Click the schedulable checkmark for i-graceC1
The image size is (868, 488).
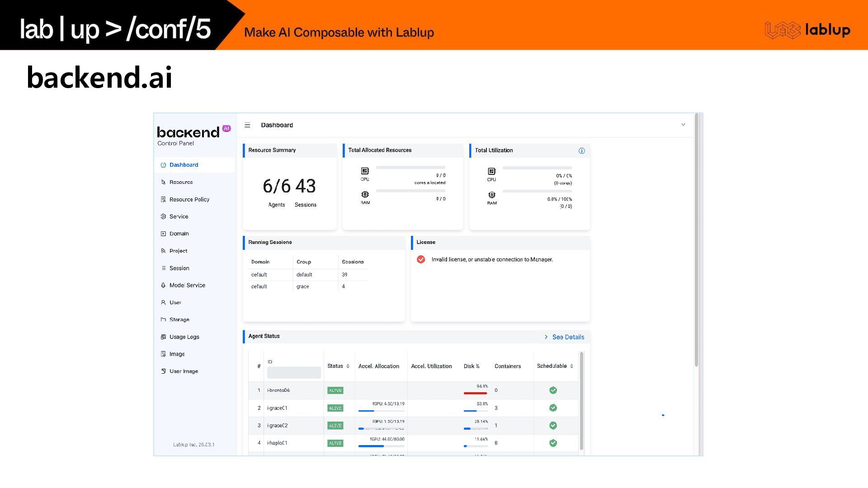(553, 408)
